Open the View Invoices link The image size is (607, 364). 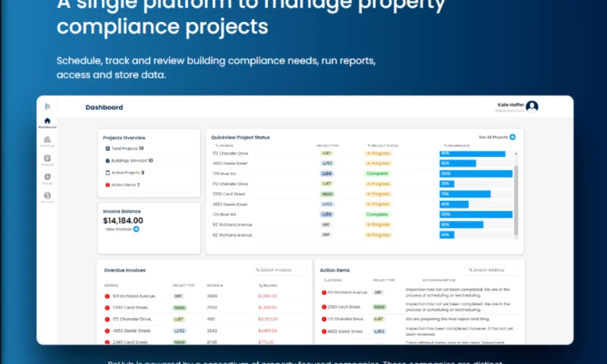pyautogui.click(x=118, y=229)
